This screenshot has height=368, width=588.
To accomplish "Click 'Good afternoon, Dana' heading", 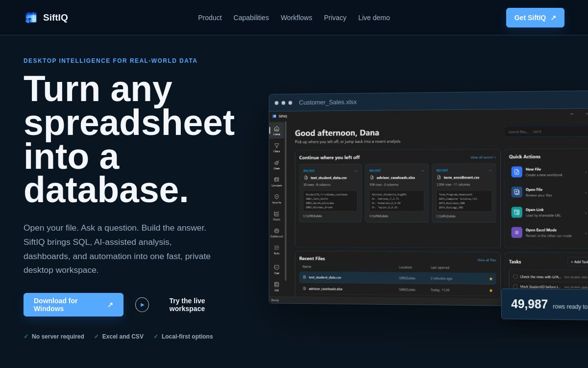I will [x=337, y=133].
